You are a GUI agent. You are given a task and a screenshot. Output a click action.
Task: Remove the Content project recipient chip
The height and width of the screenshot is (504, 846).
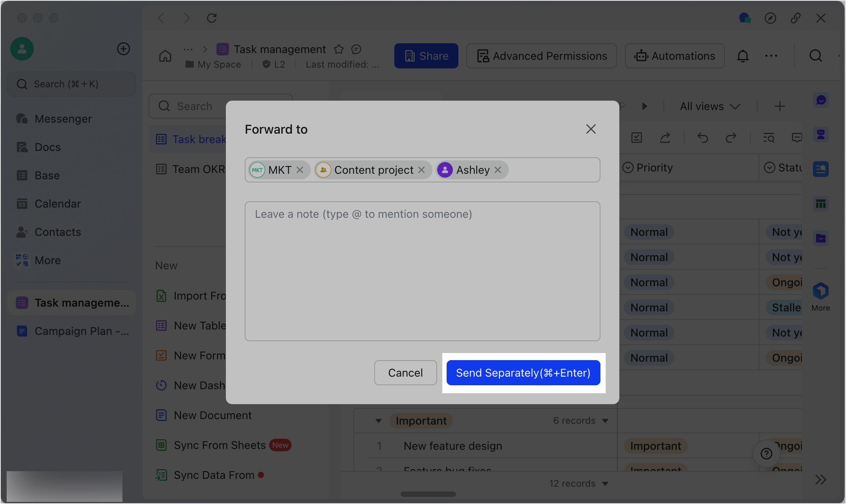pyautogui.click(x=422, y=170)
